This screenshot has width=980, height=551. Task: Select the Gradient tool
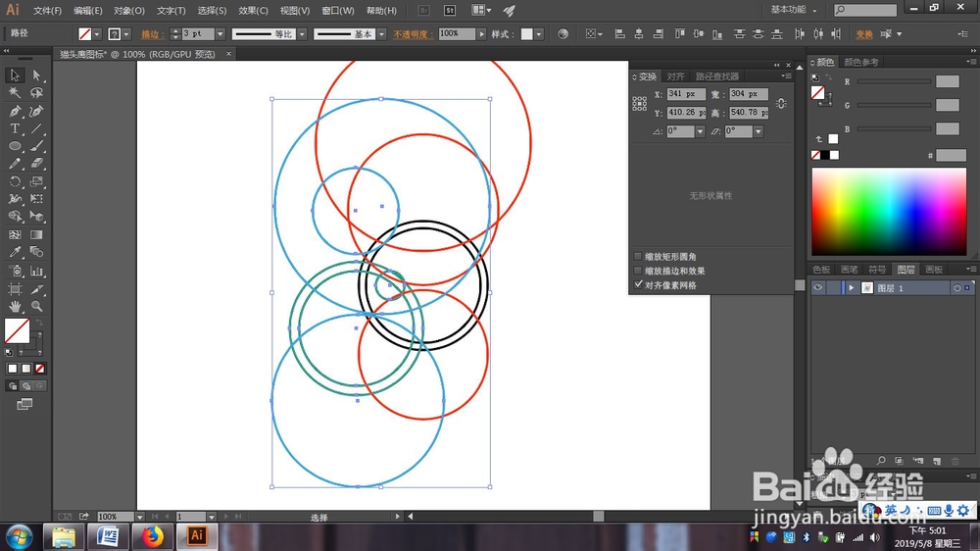point(36,235)
